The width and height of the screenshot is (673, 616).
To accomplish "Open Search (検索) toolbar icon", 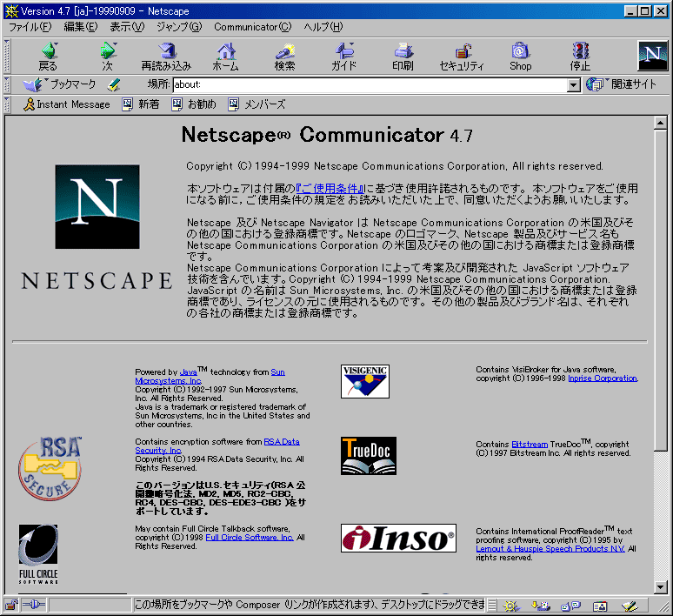I will pyautogui.click(x=285, y=57).
